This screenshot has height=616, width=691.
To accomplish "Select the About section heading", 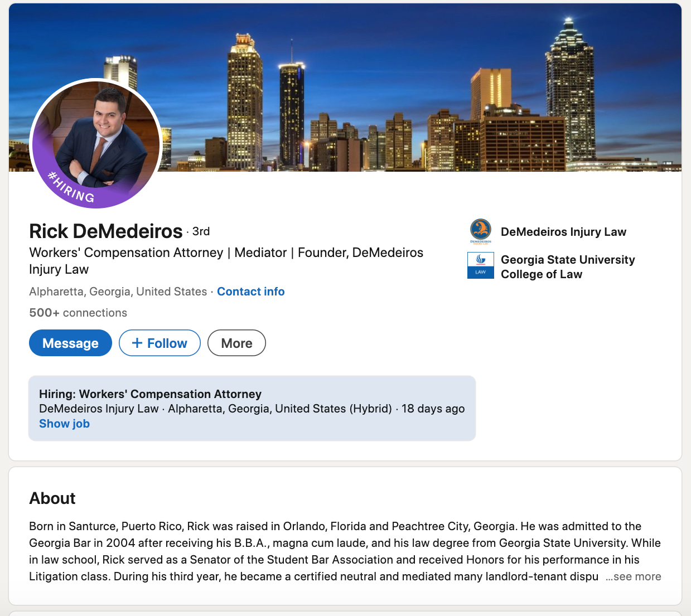I will [52, 498].
